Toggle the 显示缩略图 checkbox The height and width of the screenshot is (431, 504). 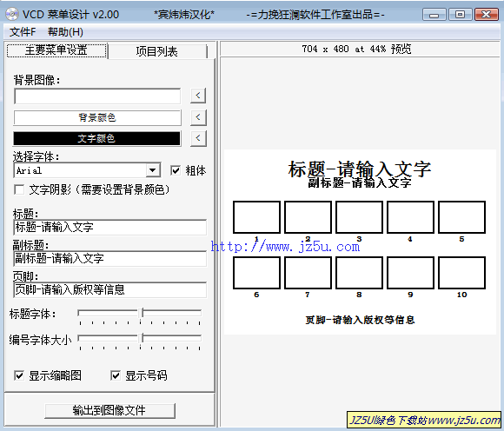[x=19, y=375]
